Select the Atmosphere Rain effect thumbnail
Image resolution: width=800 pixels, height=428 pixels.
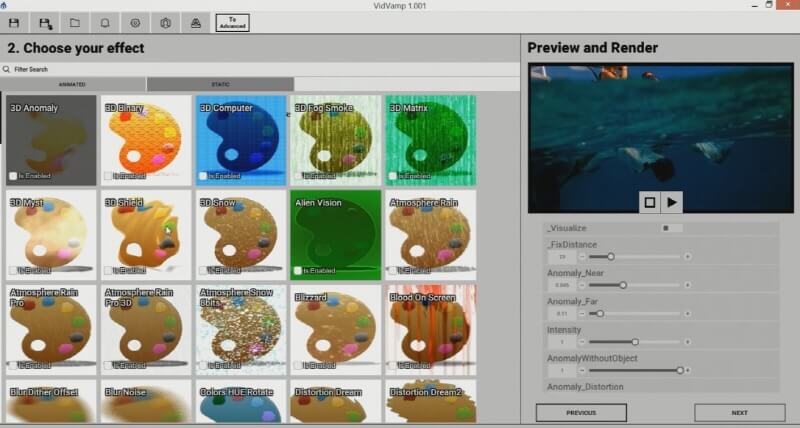coord(431,235)
